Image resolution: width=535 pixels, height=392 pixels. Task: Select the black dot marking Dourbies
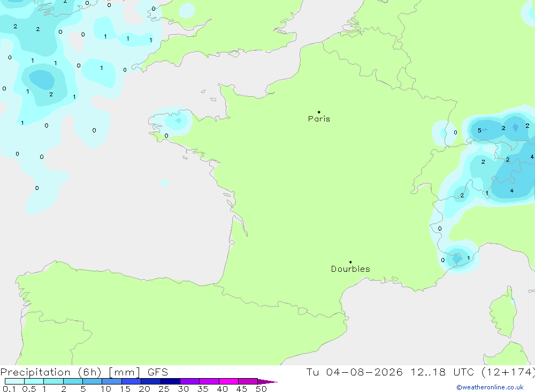tap(350, 262)
